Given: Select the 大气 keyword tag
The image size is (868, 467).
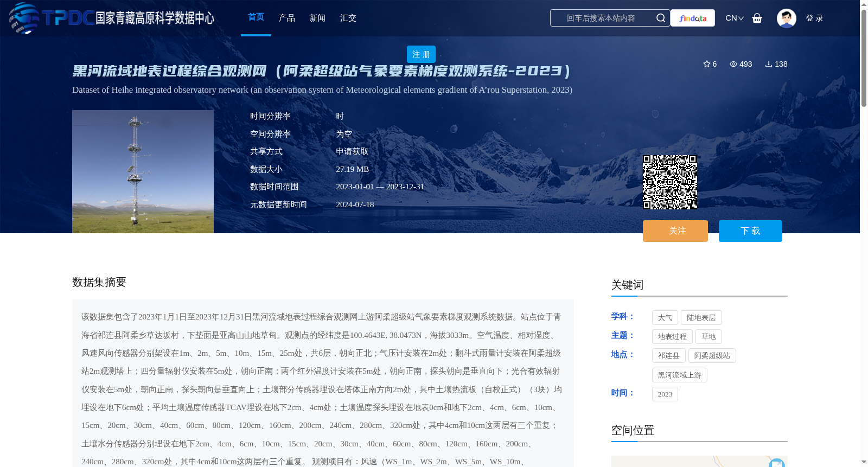Looking at the screenshot, I should tap(665, 318).
